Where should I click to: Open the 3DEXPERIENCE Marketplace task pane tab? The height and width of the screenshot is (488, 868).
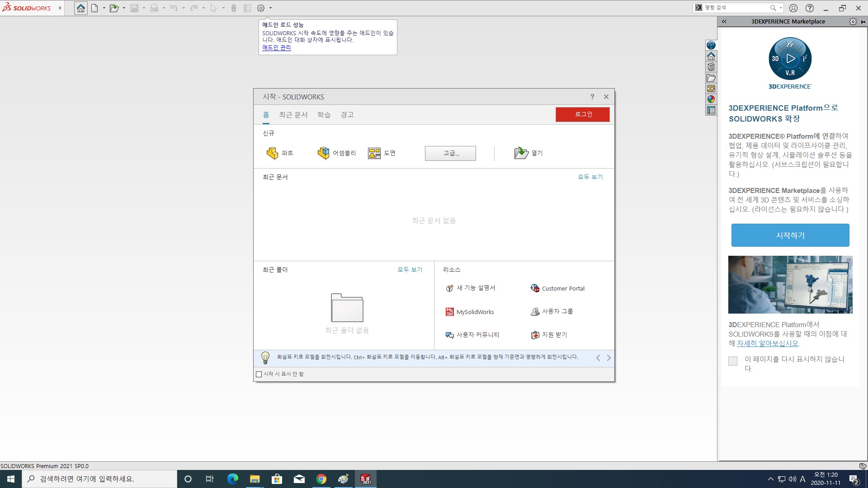click(711, 45)
